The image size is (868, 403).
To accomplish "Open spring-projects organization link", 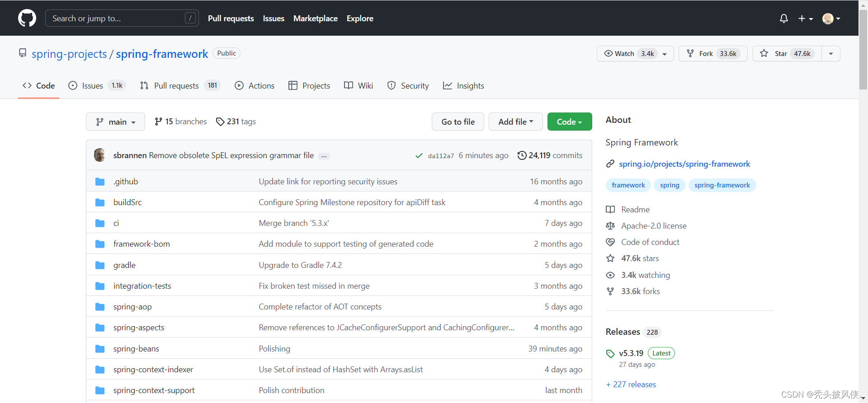I will 69,54.
